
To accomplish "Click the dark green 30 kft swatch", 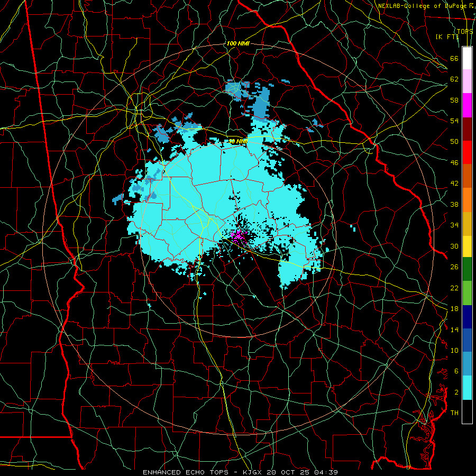I will (467, 269).
